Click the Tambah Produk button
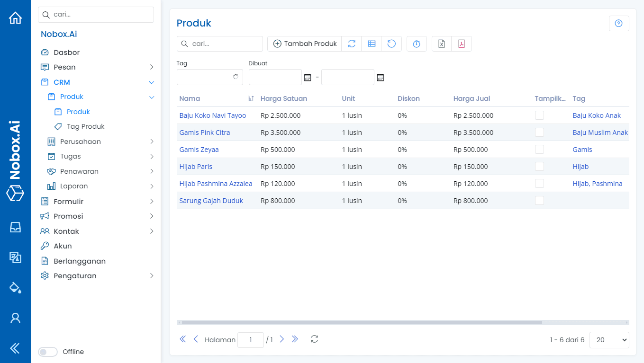Viewport: 644px width, 363px height. 304,44
